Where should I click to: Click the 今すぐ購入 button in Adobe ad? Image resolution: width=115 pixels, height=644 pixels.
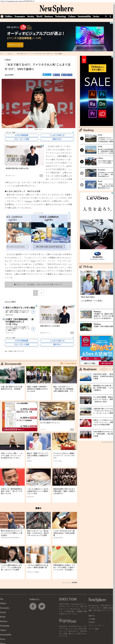click(x=97, y=68)
